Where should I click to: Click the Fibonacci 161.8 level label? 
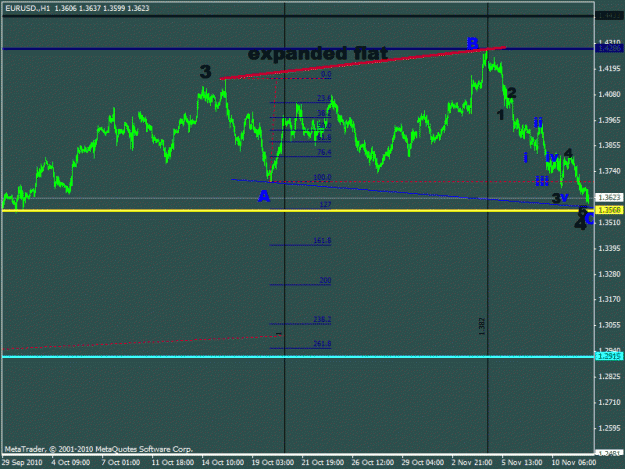[x=322, y=241]
